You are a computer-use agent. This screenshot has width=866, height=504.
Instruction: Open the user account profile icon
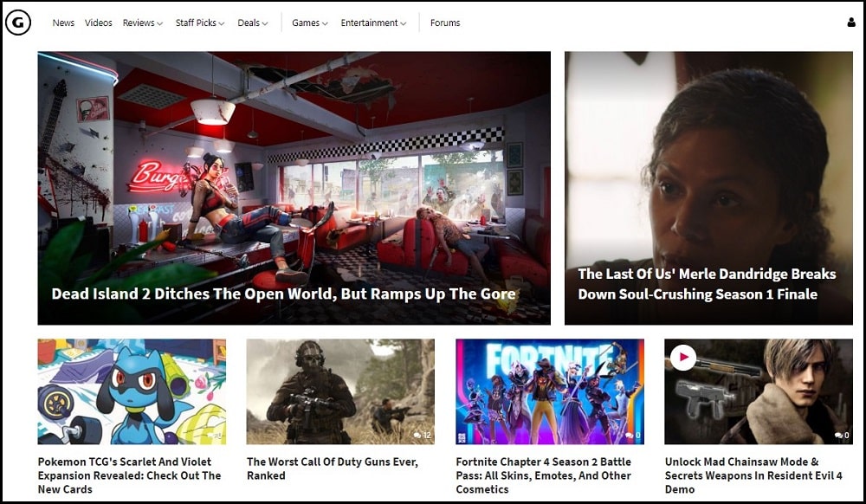click(x=851, y=23)
